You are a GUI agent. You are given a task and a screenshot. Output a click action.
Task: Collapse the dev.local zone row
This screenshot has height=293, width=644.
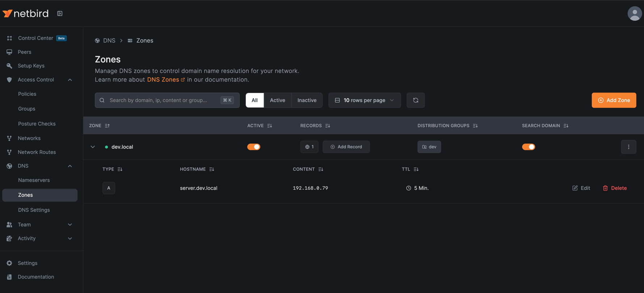coord(93,147)
